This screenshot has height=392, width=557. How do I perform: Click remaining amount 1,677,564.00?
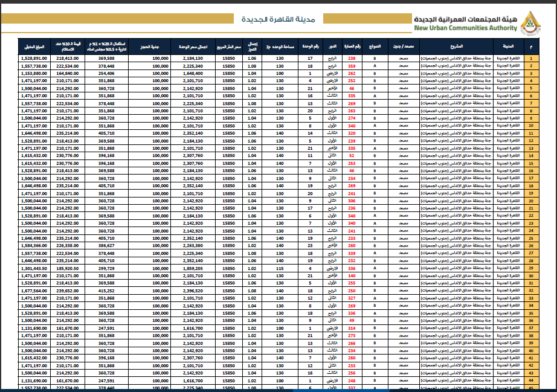[34, 291]
